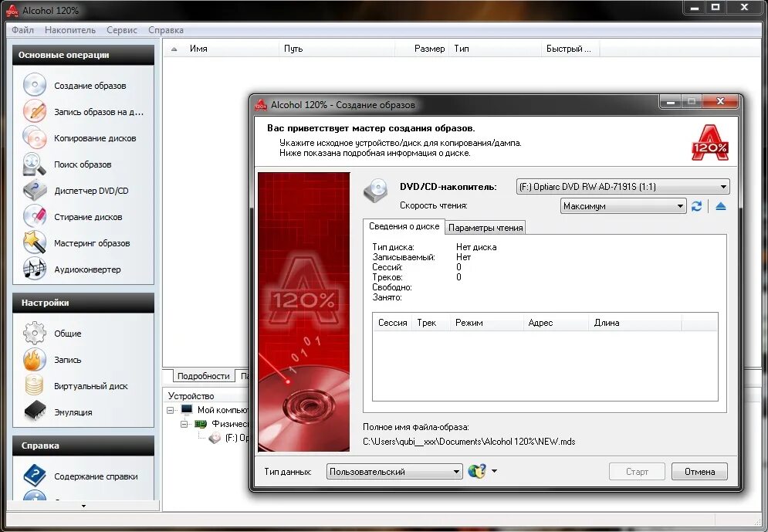The height and width of the screenshot is (532, 768).
Task: Click the (F:) drive icon in device tree
Action: (x=215, y=438)
